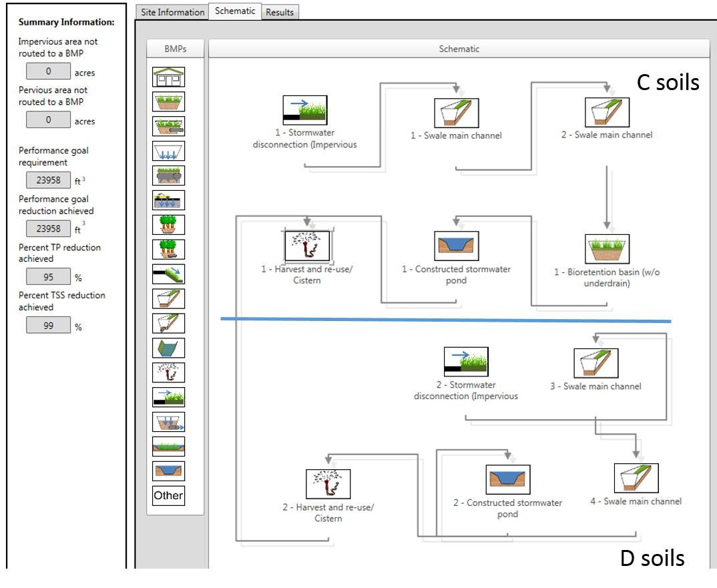Pick the harvest and re-use cistern palette icon
Screen dimensions: 717x588
coord(168,372)
